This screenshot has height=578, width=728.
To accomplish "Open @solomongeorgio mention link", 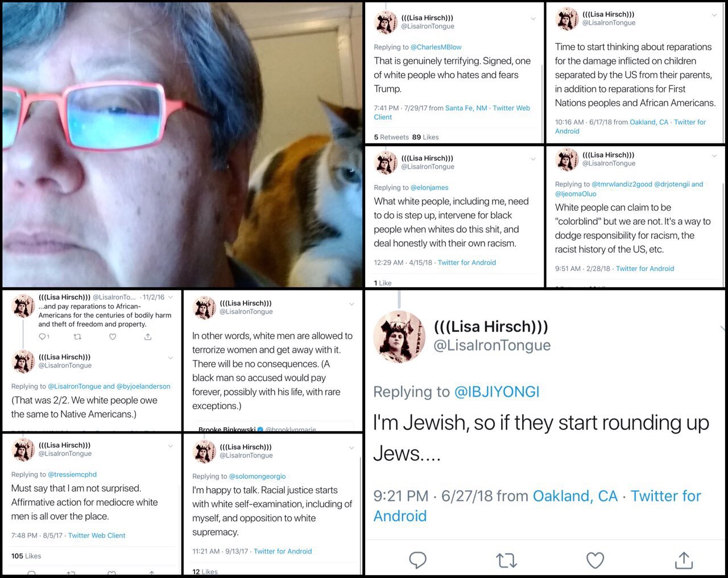I will [257, 476].
